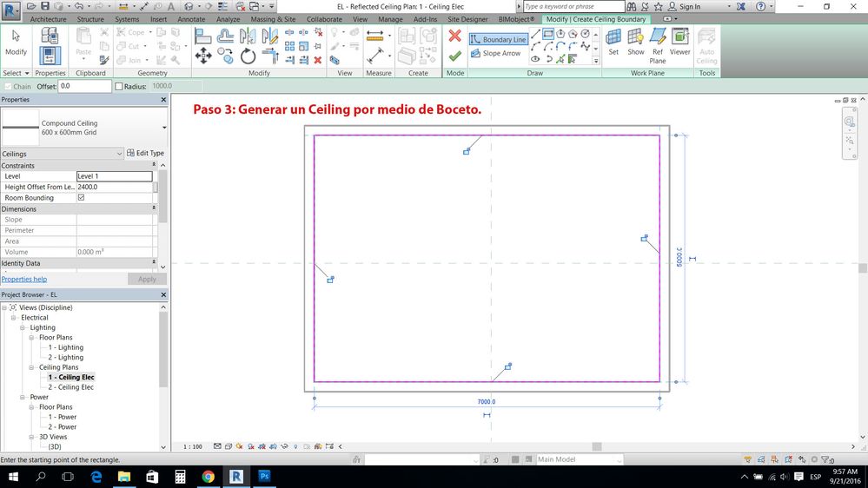The height and width of the screenshot is (488, 868).
Task: Select the Move tool in Modify panel
Action: 203,56
